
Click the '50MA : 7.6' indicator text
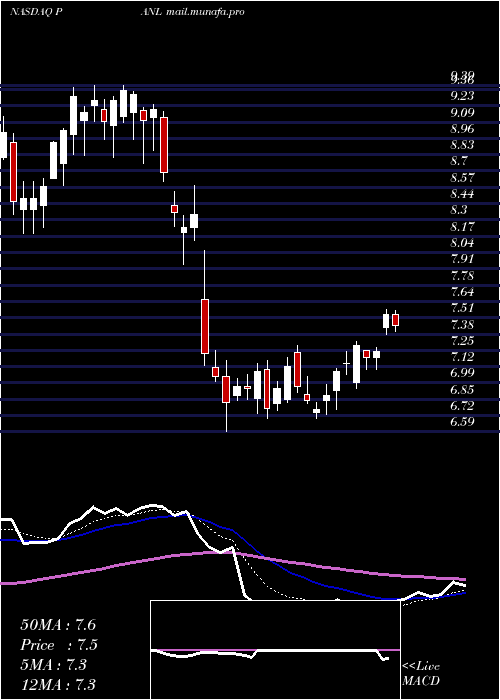tap(58, 625)
